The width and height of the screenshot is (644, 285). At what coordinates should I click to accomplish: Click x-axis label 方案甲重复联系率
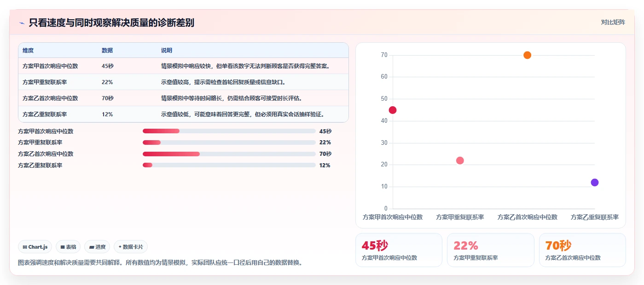(460, 217)
